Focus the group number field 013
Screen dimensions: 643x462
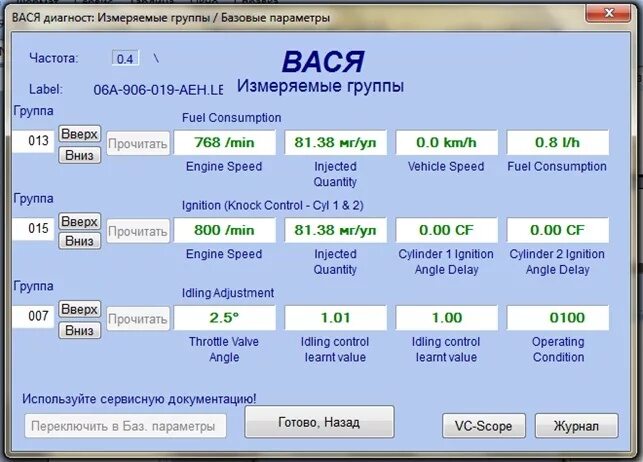coord(33,141)
